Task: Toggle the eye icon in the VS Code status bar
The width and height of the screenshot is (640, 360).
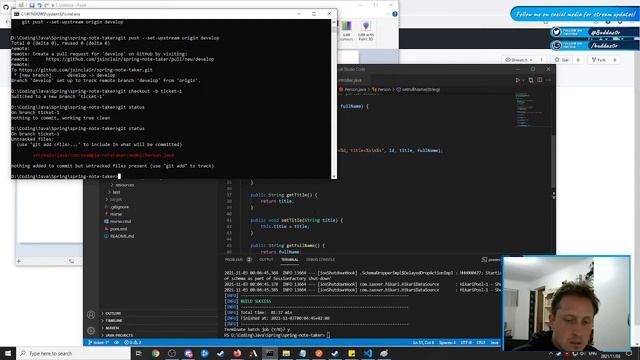Action: [116, 342]
